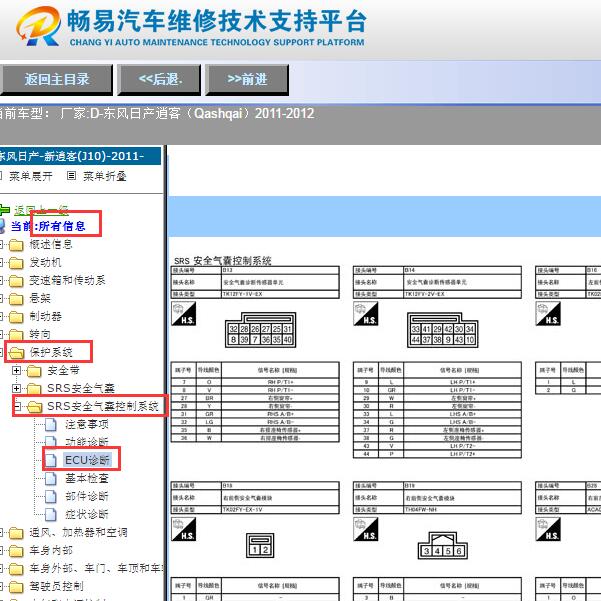This screenshot has height=601, width=601.
Task: Open the 转向 folder
Action: tap(40, 334)
